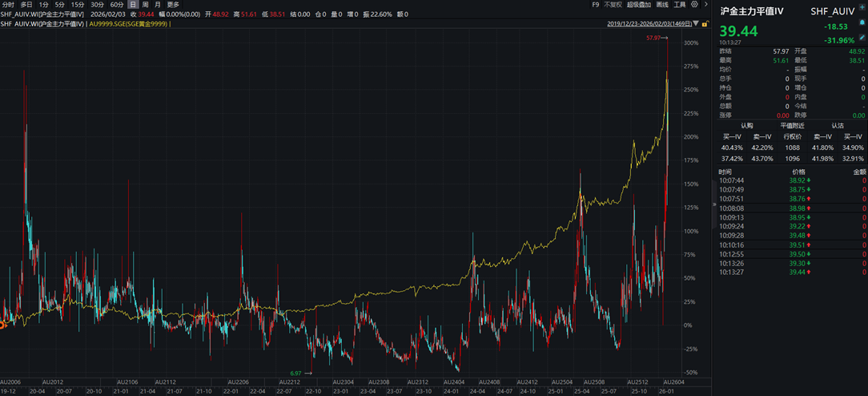868x396 pixels.
Task: Expand the date range dropdown triangle
Action: 697,24
